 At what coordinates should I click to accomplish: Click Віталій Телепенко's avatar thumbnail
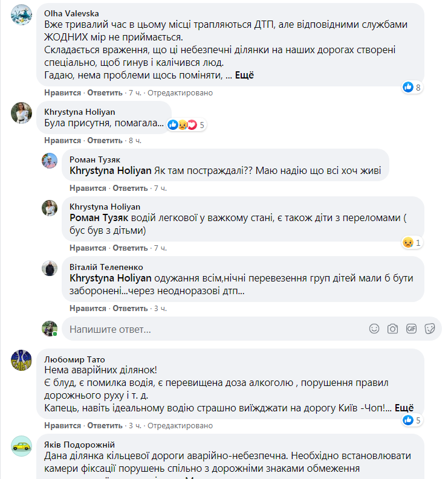coord(50,268)
